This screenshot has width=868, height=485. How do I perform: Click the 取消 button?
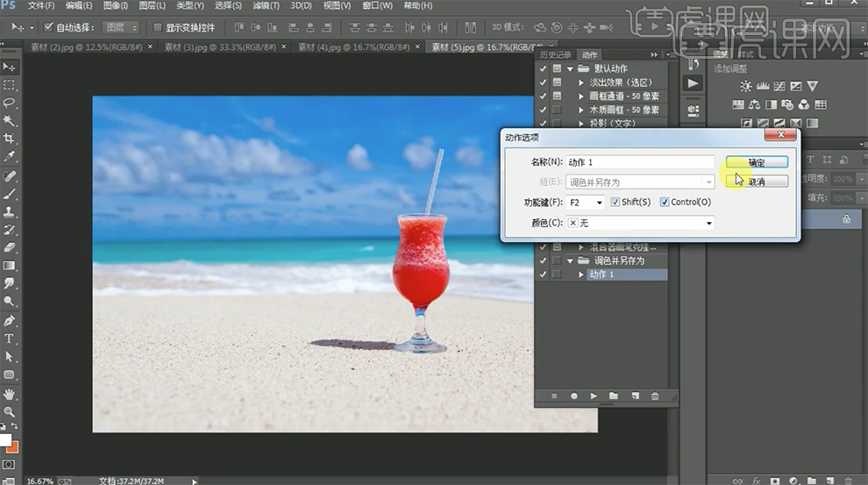click(757, 182)
